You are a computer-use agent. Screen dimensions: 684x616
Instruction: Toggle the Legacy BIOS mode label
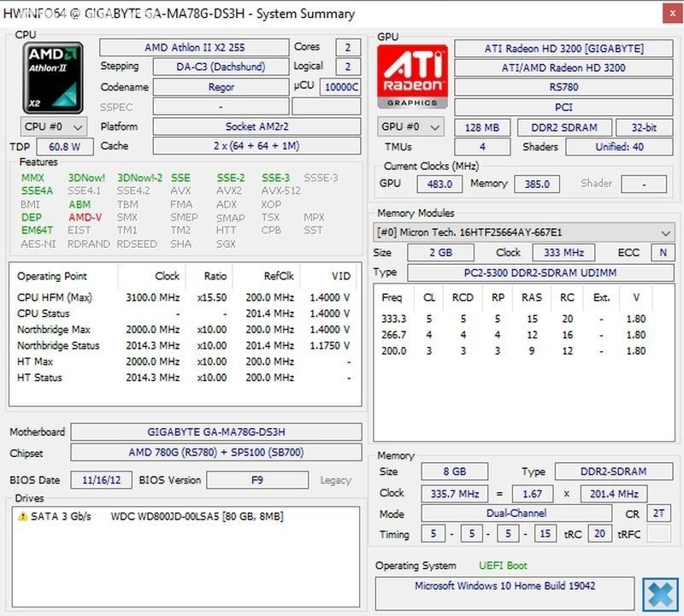pyautogui.click(x=335, y=480)
